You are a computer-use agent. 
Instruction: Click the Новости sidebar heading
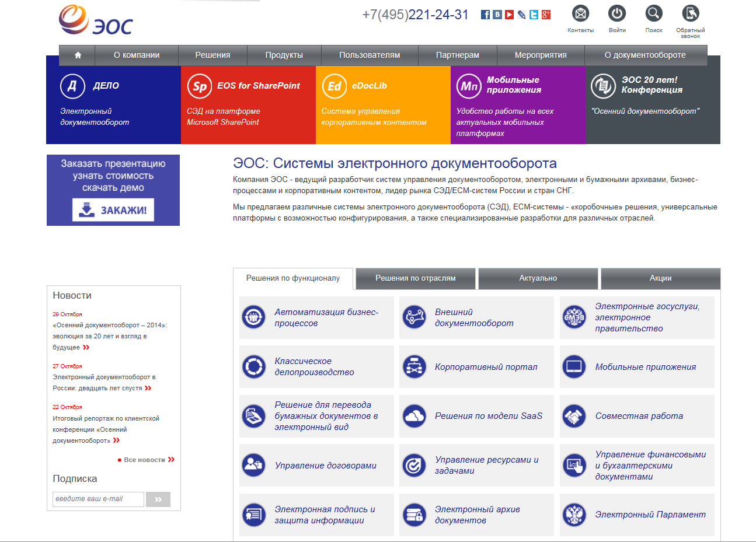72,296
